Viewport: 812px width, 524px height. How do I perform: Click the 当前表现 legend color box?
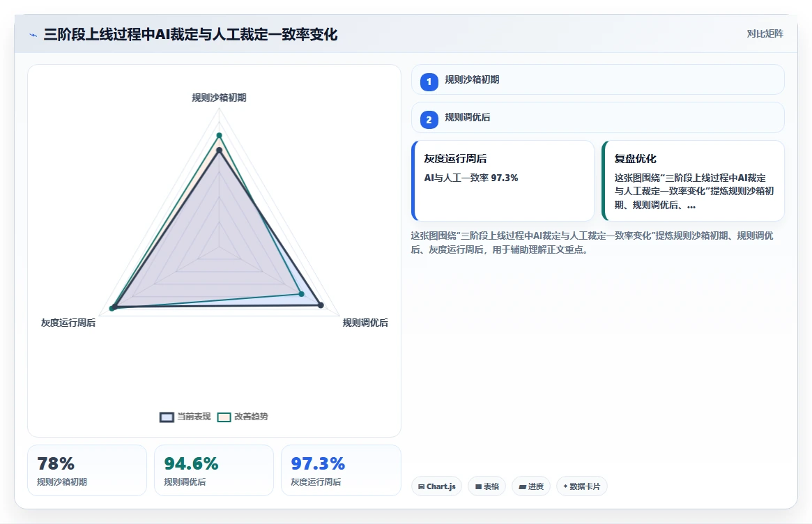point(167,417)
